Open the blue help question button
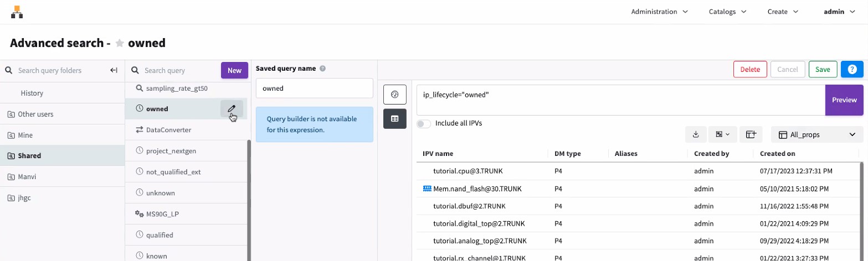 tap(852, 69)
